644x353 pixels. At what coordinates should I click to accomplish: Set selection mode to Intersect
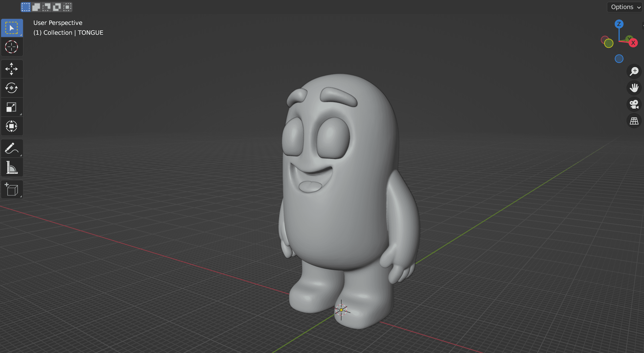(x=67, y=7)
